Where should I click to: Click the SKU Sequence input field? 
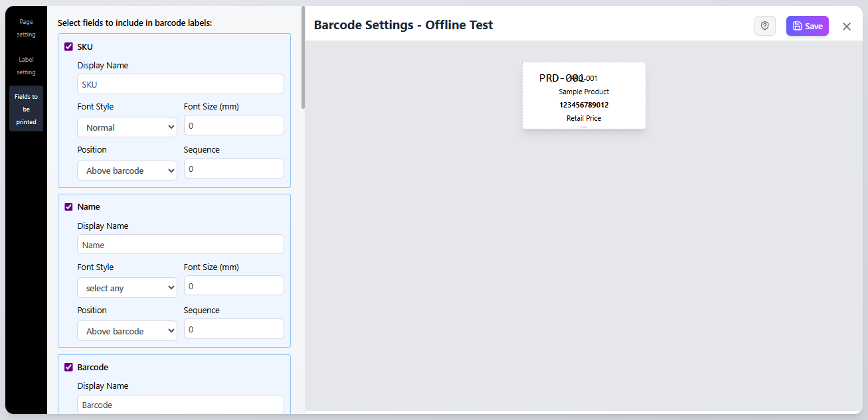234,169
